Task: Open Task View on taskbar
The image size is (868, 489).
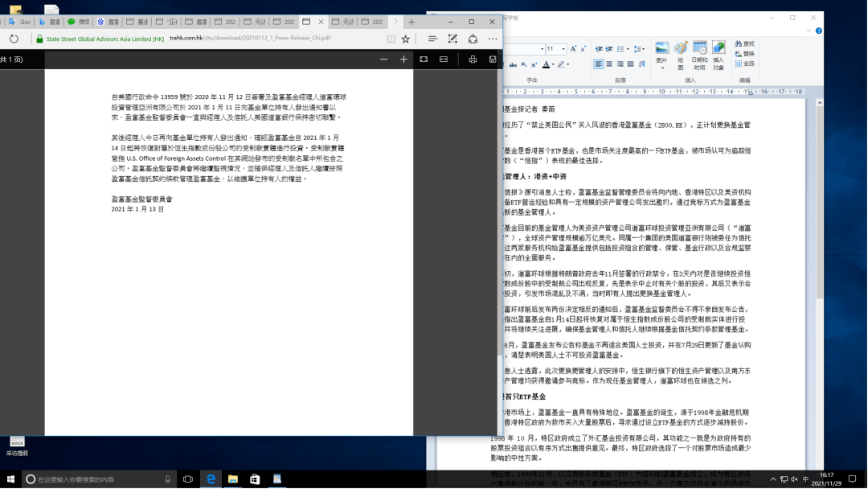Action: pyautogui.click(x=188, y=479)
